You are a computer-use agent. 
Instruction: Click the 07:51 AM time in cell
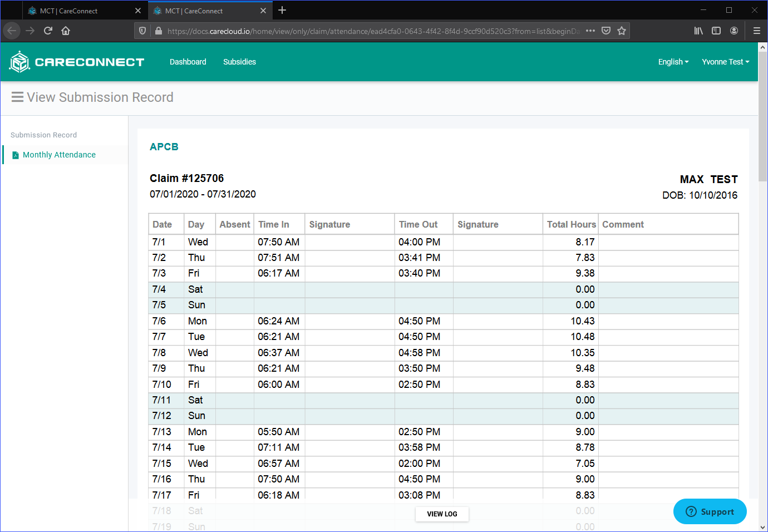tap(279, 258)
